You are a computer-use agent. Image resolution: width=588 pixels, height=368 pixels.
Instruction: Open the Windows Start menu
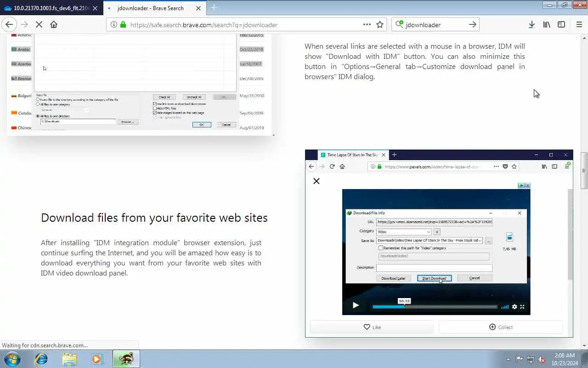(x=12, y=359)
